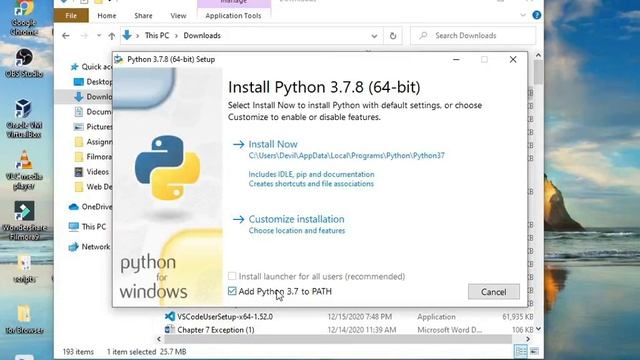Open the Filmora folder in sidebar

pos(93,157)
